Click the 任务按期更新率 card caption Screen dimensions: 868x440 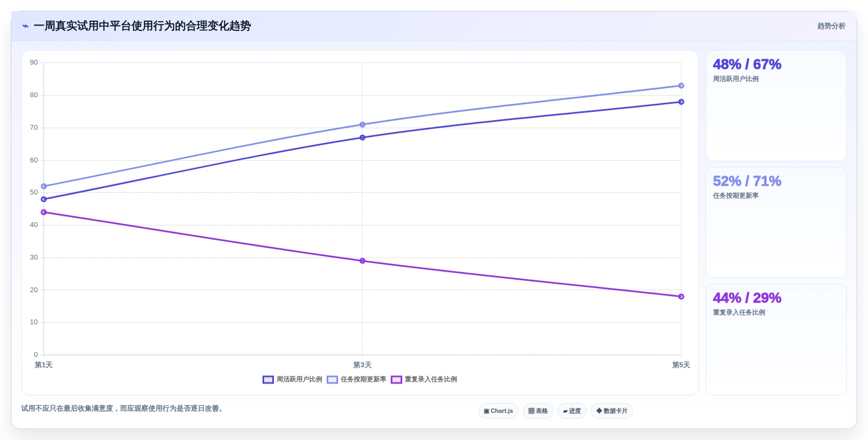[735, 196]
